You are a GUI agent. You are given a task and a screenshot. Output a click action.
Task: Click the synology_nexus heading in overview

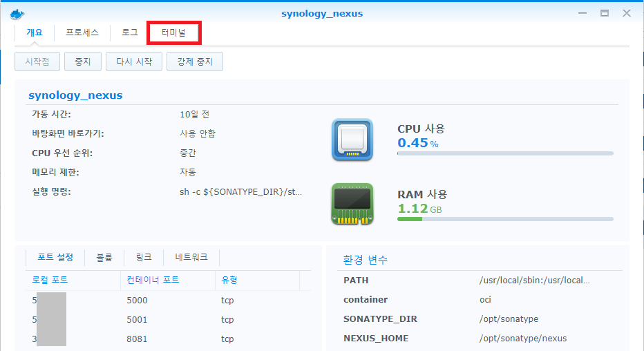(x=75, y=95)
